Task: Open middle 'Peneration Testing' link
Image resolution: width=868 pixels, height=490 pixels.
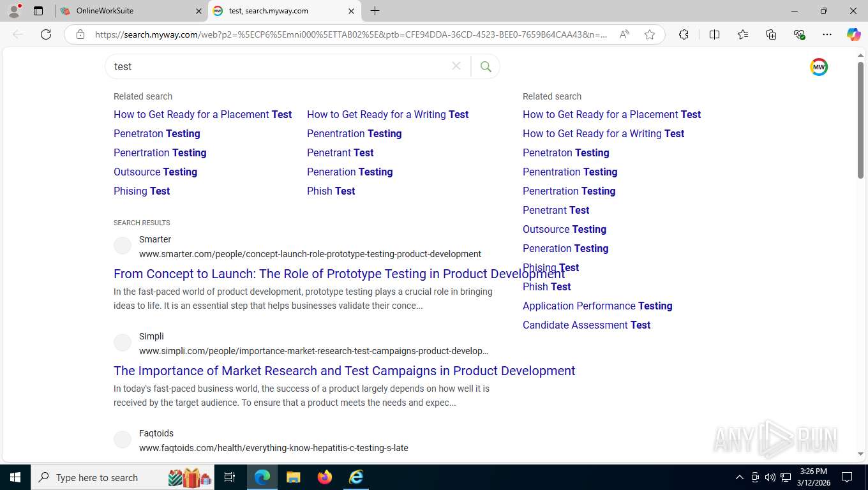Action: pos(350,172)
